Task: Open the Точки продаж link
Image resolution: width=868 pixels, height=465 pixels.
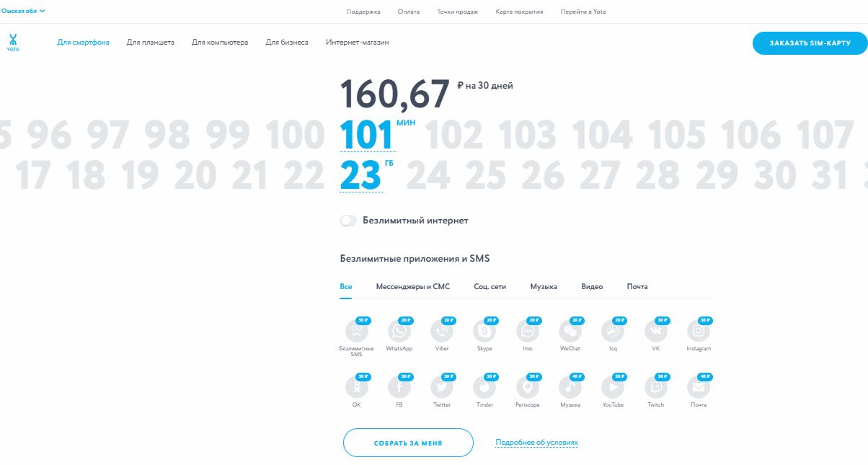Action: point(458,12)
